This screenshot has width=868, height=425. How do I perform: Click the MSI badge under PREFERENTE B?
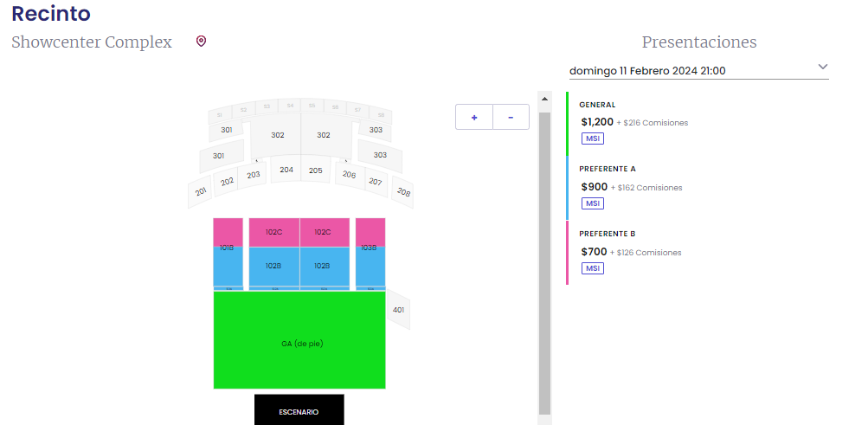click(592, 268)
